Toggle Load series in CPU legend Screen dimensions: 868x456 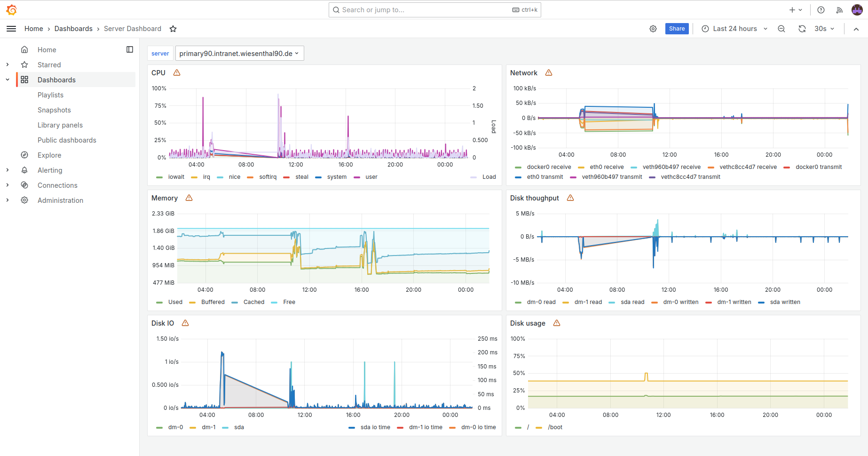(x=489, y=177)
